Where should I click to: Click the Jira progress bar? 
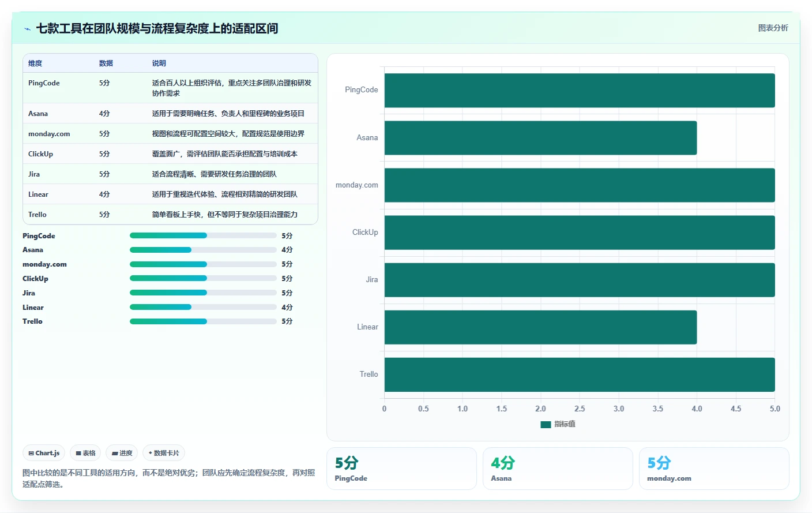tap(203, 293)
